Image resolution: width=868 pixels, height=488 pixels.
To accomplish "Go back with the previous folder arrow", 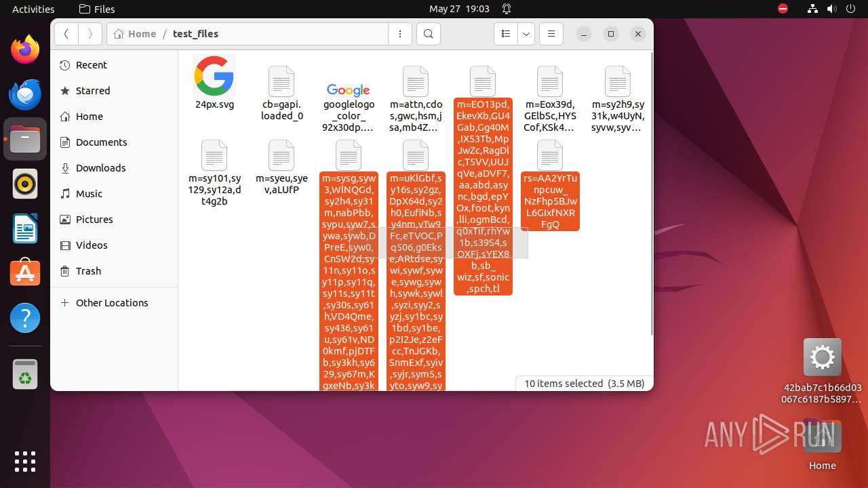I will point(66,34).
